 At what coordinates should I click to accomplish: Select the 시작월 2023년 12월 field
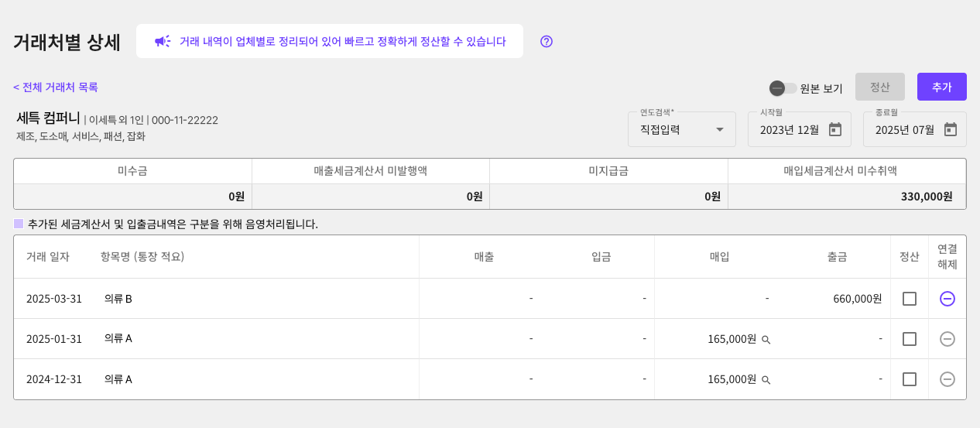pos(800,129)
